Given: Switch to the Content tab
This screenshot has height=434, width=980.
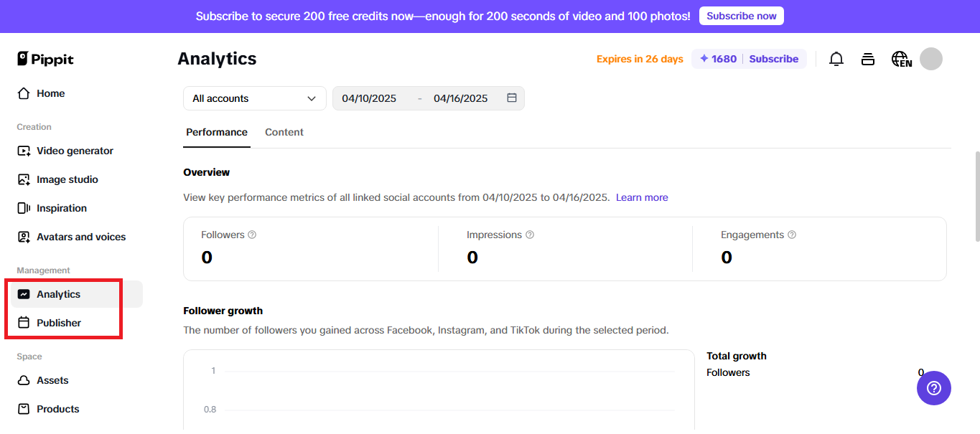Looking at the screenshot, I should (x=284, y=132).
